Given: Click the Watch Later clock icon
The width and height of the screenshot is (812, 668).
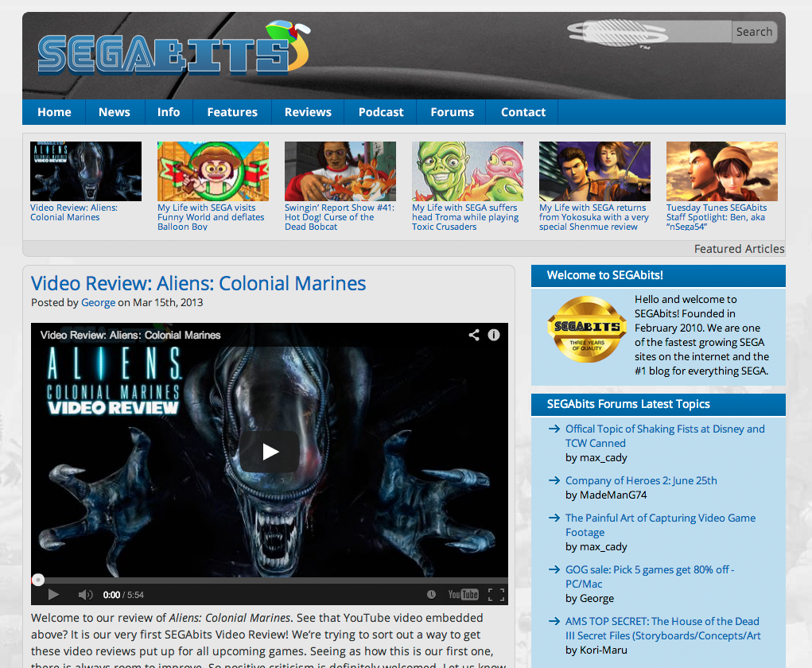Looking at the screenshot, I should (x=431, y=595).
